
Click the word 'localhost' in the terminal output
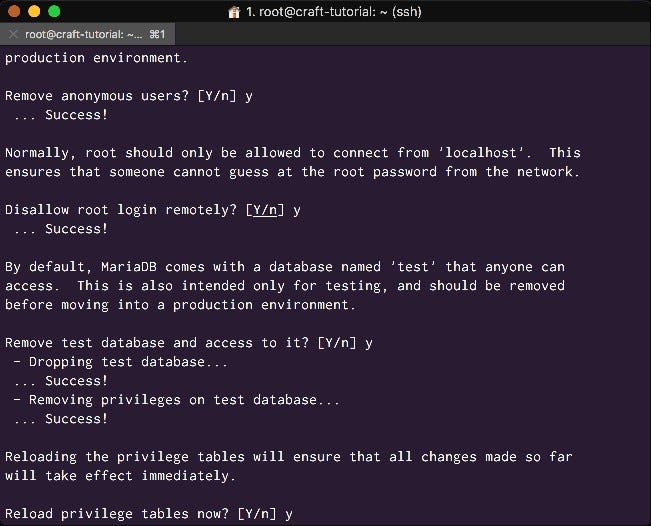pyautogui.click(x=481, y=153)
